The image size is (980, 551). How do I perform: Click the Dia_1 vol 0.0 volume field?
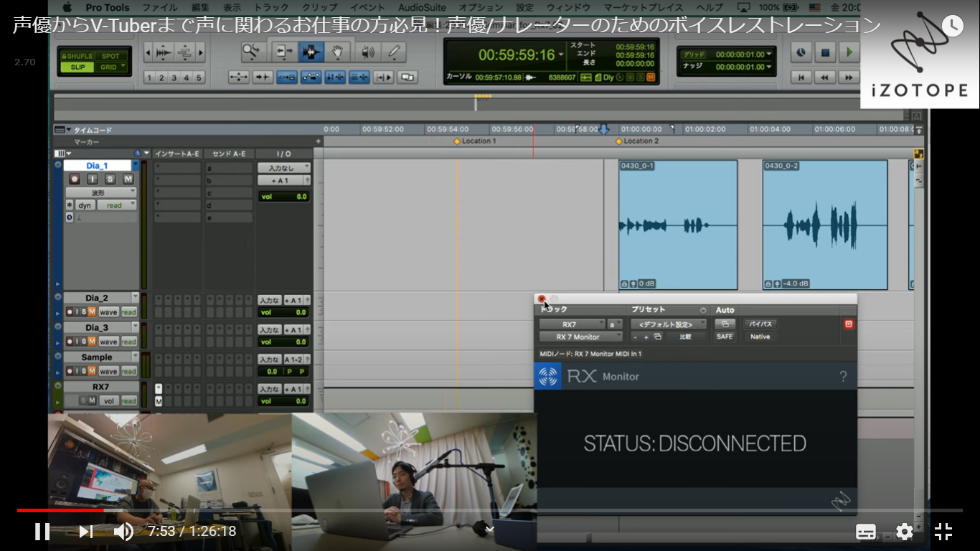pyautogui.click(x=284, y=197)
